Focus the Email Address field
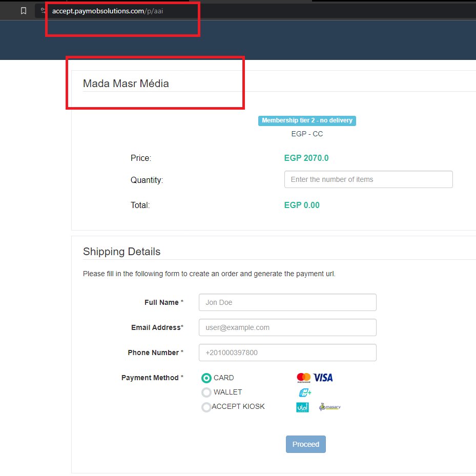This screenshot has width=476, height=476. (x=287, y=327)
